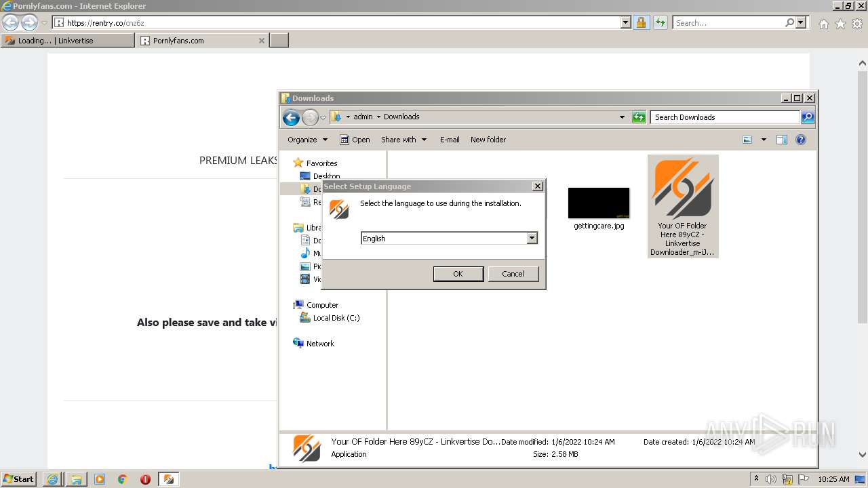
Task: Switch to the Pornlyfans.com tab
Action: coord(202,41)
